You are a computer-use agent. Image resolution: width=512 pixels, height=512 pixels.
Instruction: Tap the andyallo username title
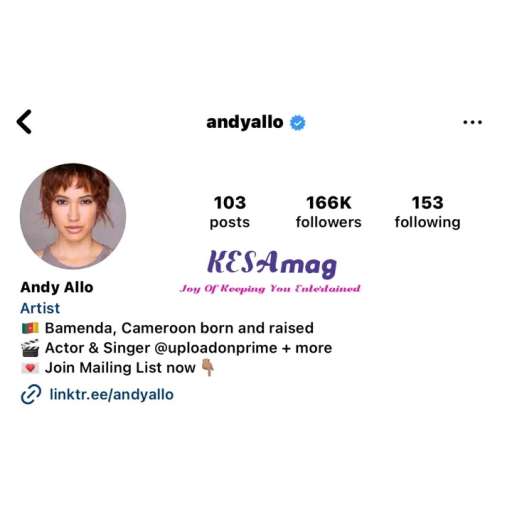coord(245,122)
